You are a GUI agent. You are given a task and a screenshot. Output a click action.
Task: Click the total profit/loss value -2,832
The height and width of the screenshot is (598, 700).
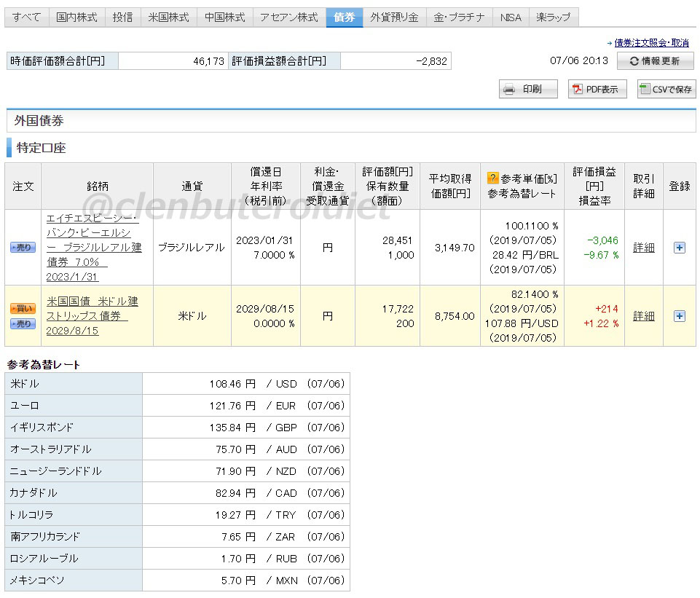(x=431, y=62)
